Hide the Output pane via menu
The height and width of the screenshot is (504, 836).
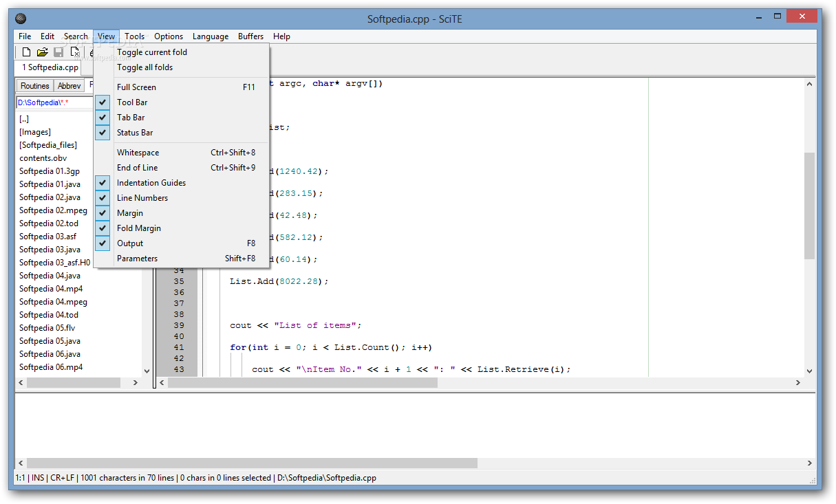tap(182, 243)
